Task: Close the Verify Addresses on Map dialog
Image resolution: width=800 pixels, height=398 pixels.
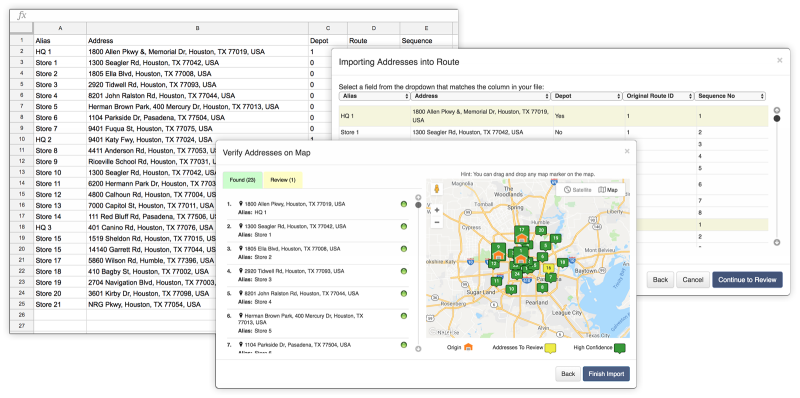Action: [627, 151]
